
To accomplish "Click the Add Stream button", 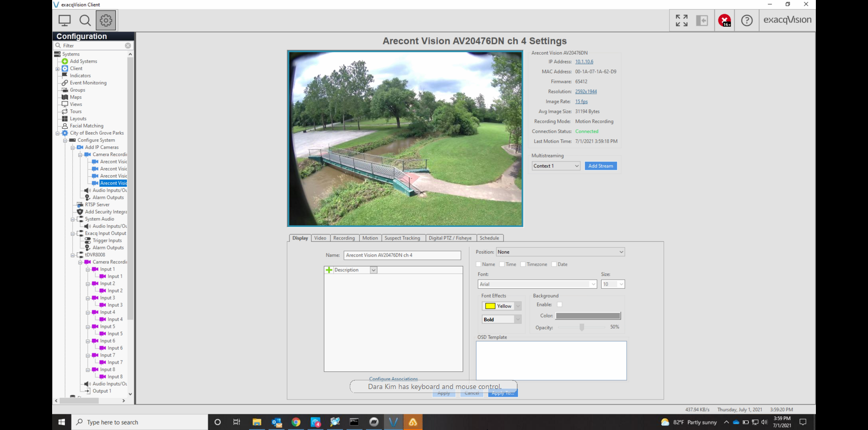I will click(x=601, y=166).
